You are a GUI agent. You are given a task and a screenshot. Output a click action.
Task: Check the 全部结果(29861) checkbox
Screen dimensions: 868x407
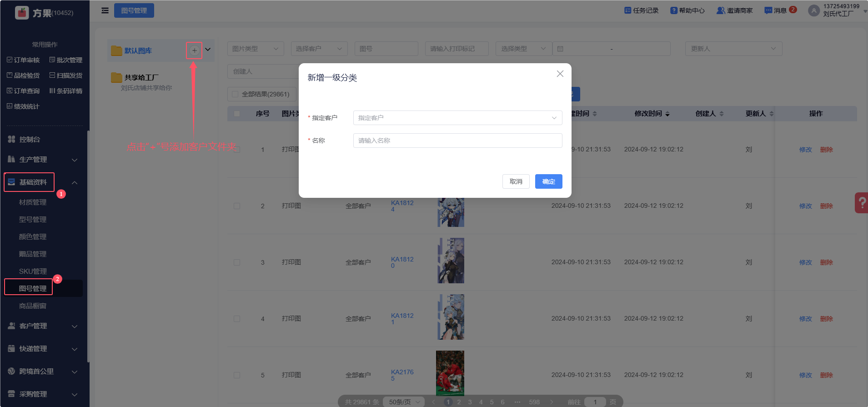235,94
